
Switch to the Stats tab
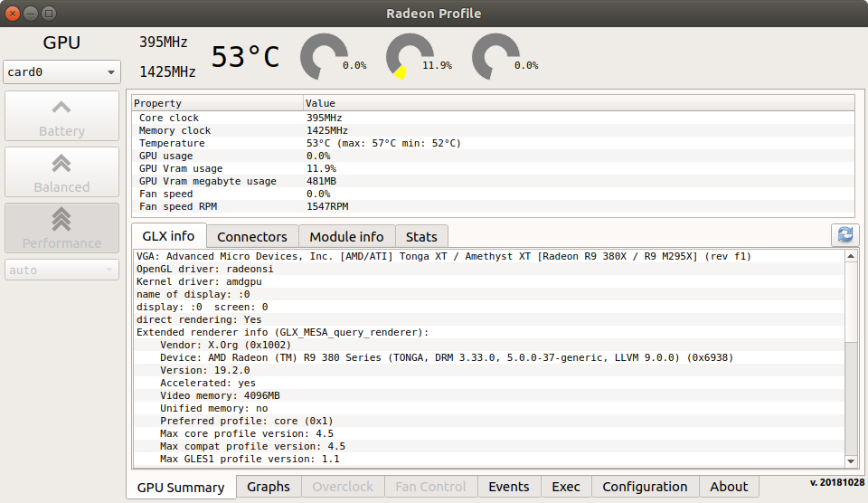421,236
